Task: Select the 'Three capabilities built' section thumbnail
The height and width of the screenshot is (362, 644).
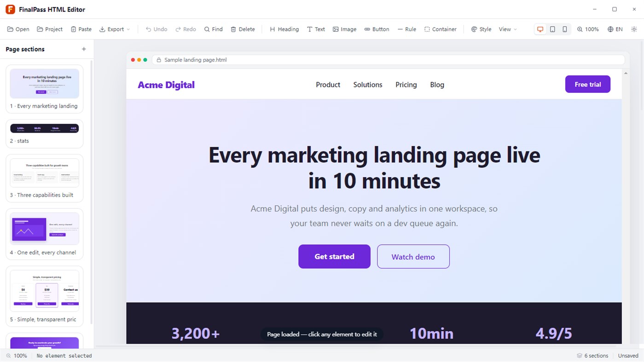Action: click(45, 178)
